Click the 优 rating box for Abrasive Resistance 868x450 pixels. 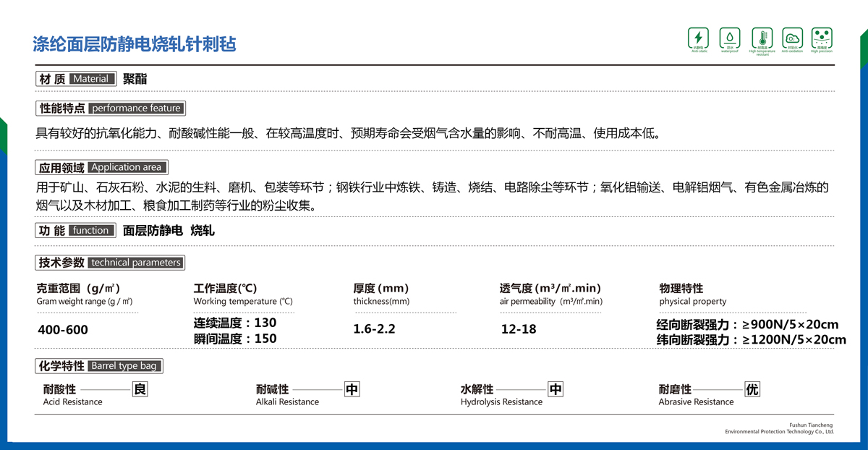click(x=752, y=390)
